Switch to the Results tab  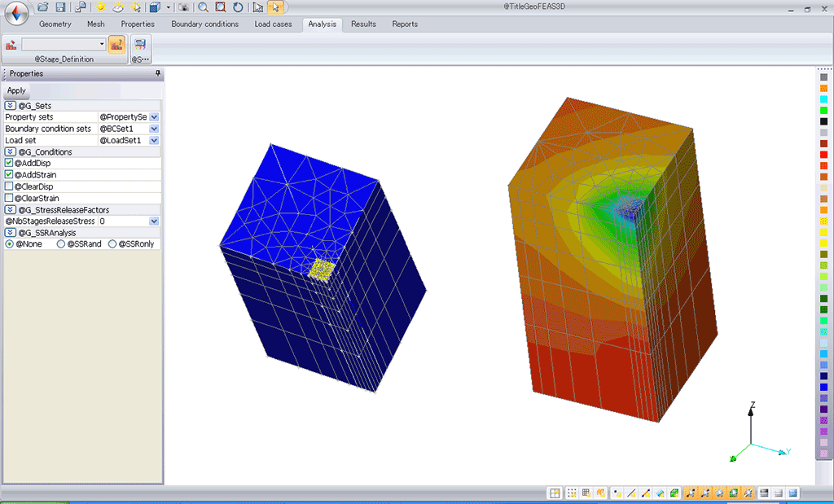pyautogui.click(x=363, y=24)
